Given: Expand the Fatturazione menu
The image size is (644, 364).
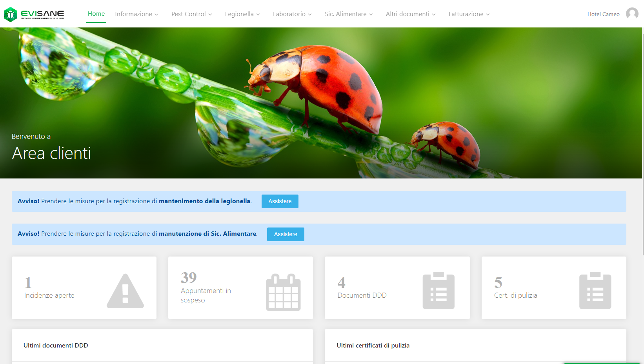Looking at the screenshot, I should pyautogui.click(x=469, y=14).
